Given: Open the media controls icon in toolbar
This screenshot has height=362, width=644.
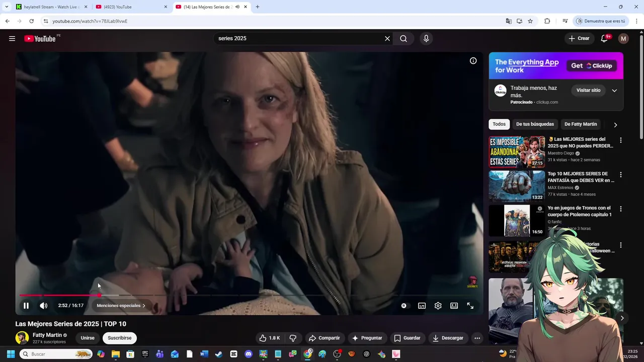Looking at the screenshot, I should pyautogui.click(x=565, y=21).
